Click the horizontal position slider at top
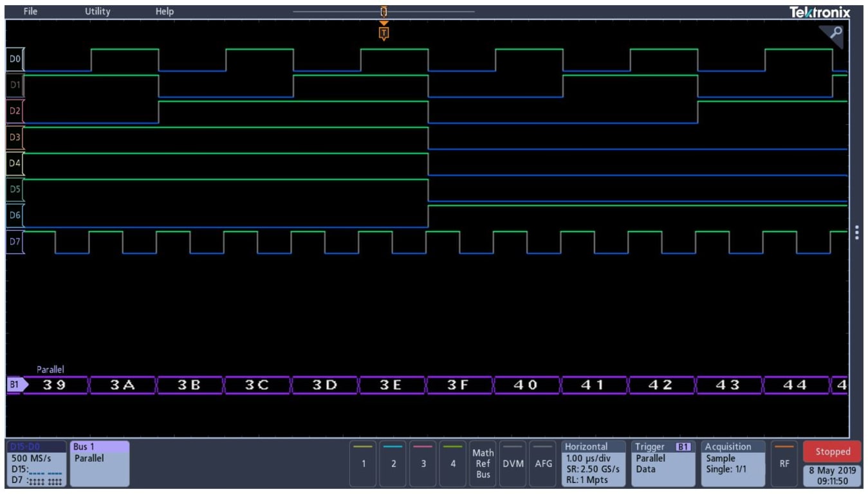 [384, 11]
